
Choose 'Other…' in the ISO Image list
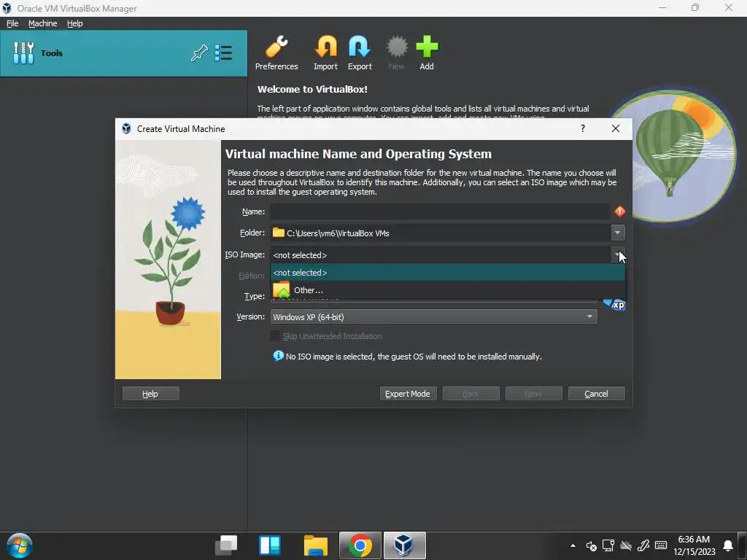[448, 290]
